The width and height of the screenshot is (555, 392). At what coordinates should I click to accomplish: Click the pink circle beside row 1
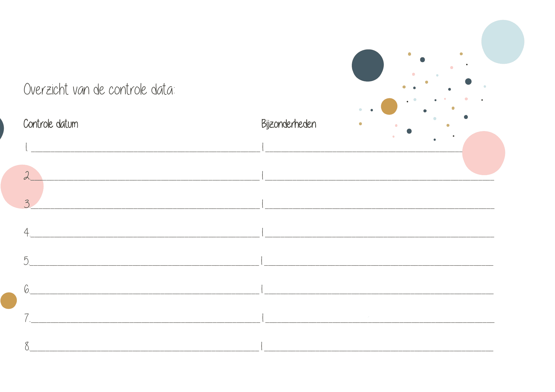[484, 153]
